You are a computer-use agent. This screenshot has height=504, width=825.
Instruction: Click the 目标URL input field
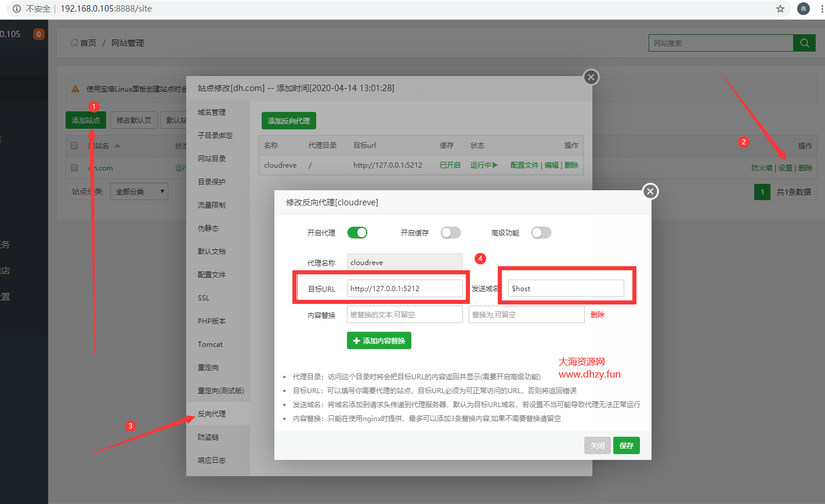404,288
